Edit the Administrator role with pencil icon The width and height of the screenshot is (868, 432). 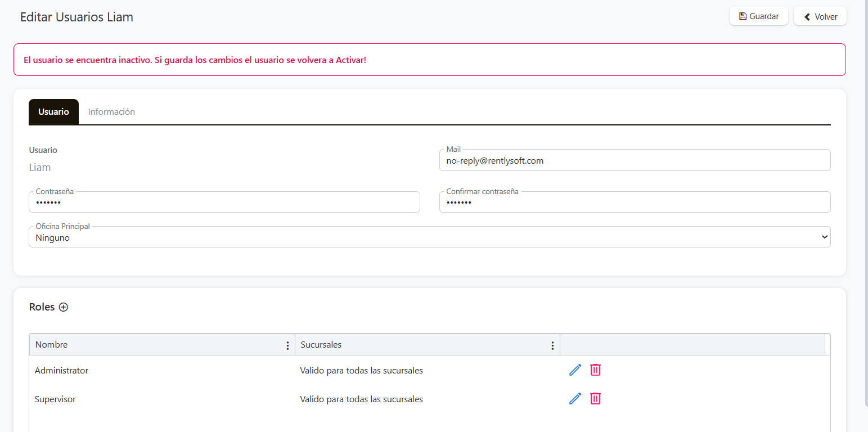[x=575, y=370]
